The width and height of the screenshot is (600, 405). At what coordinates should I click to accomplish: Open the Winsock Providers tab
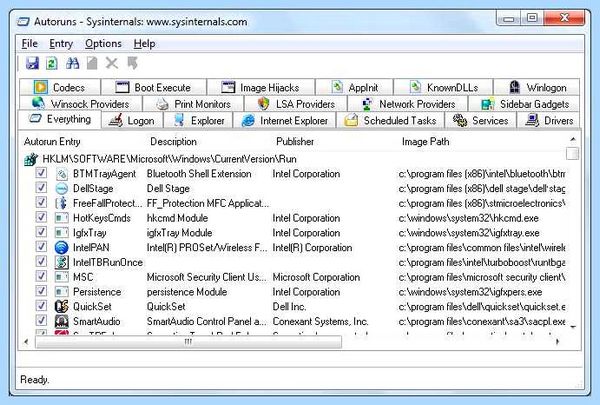81,104
